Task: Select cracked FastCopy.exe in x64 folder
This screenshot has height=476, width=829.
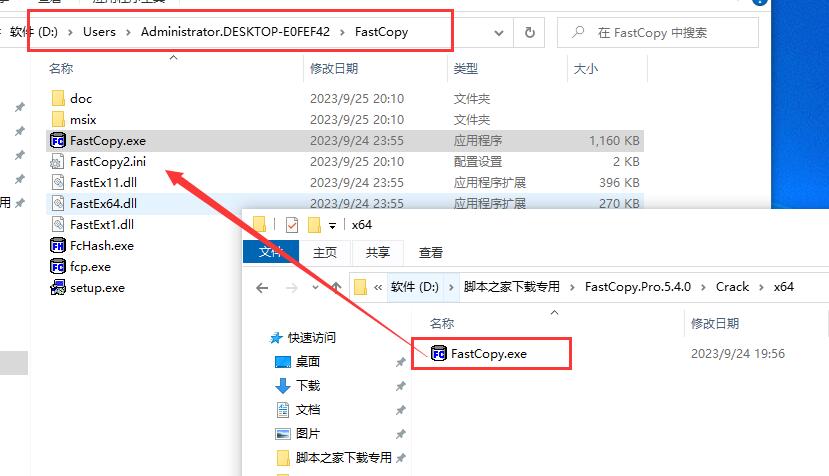Action: coord(479,353)
